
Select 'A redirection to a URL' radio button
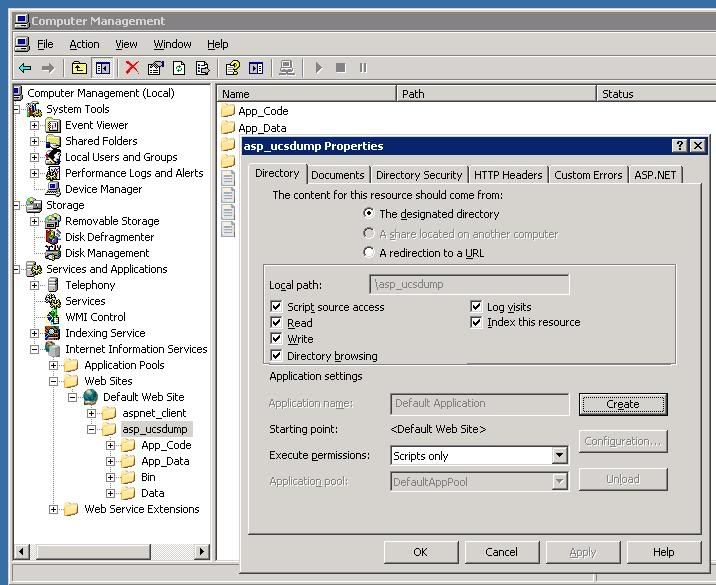[x=369, y=252]
